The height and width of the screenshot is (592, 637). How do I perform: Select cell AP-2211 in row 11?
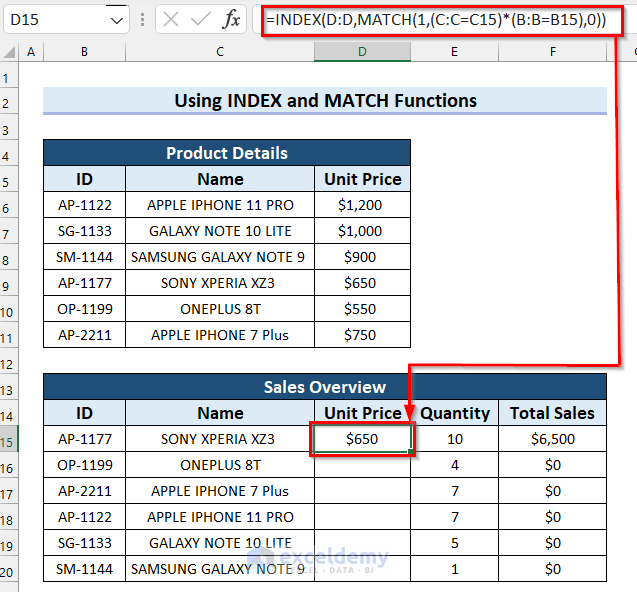coord(84,335)
